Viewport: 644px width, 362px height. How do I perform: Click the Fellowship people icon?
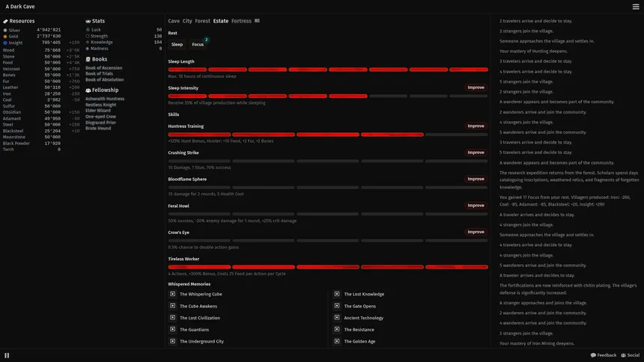pos(88,90)
